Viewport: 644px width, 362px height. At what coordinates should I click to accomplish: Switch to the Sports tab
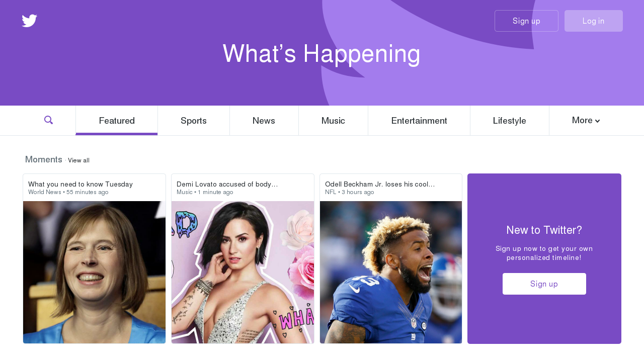pyautogui.click(x=194, y=121)
